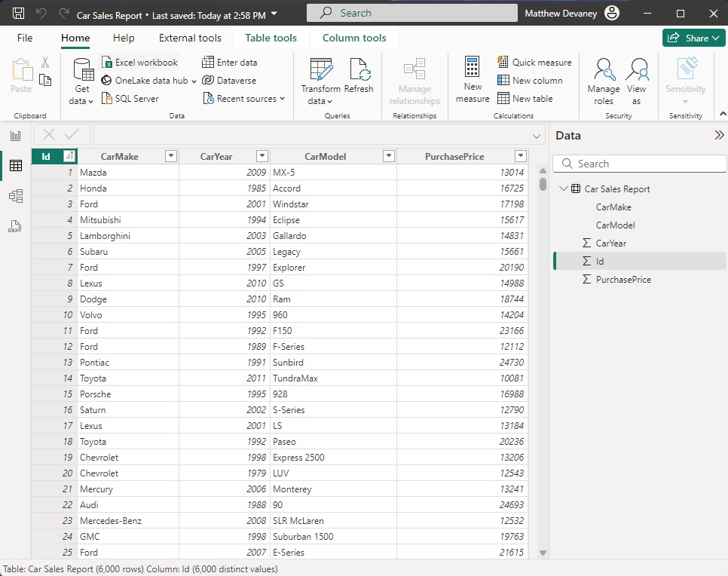This screenshot has height=576, width=728.
Task: Cancel formula with X icon
Action: point(49,135)
